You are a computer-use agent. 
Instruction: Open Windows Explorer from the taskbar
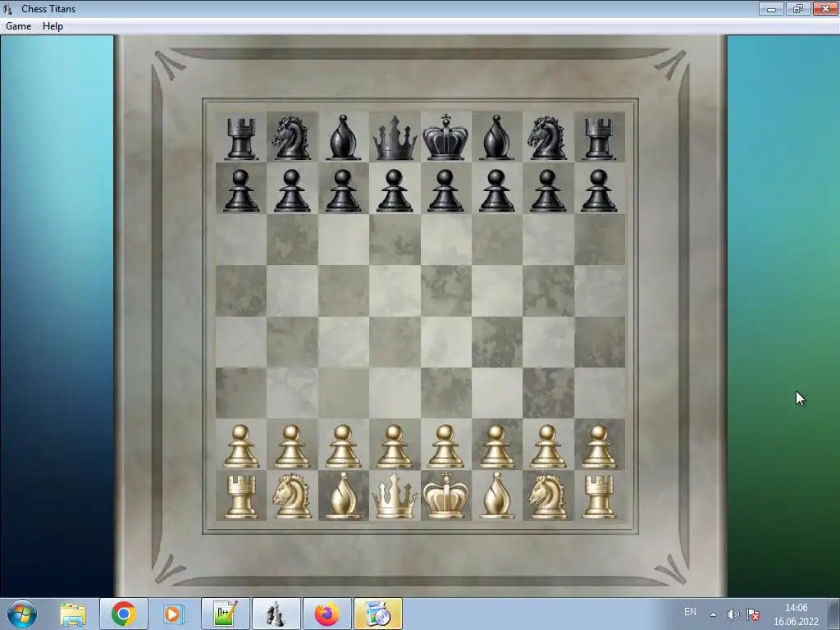tap(73, 614)
